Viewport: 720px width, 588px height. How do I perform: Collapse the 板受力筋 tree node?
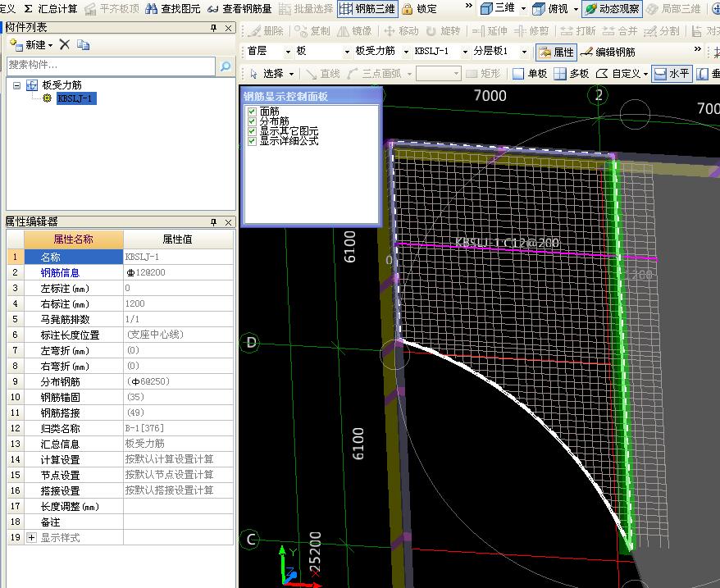(x=17, y=85)
